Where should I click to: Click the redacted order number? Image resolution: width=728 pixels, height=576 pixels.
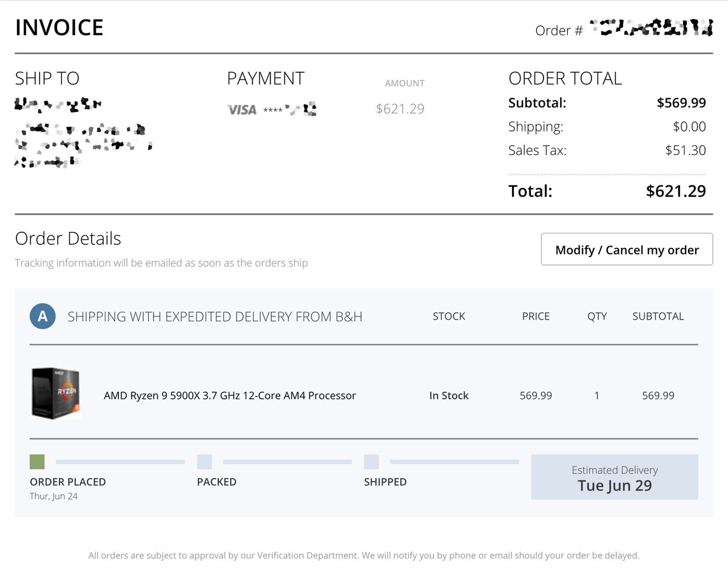point(651,28)
